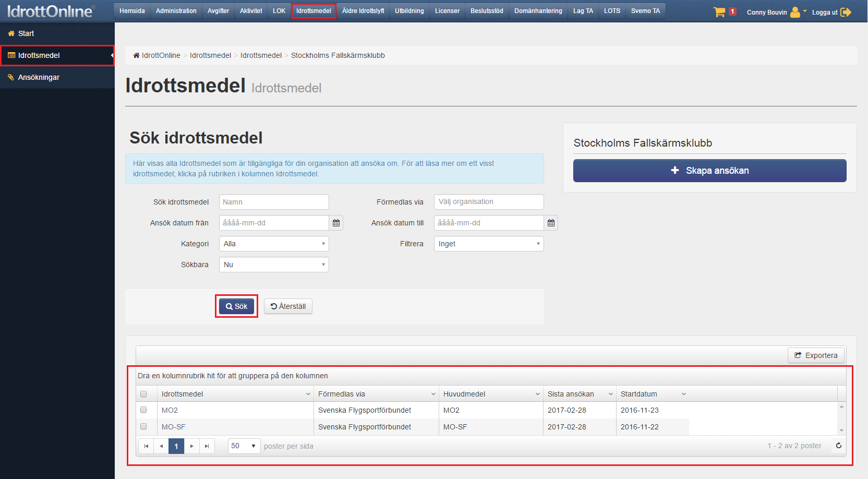Open the Kategori dropdown showing Alla
This screenshot has width=868, height=479.
tap(274, 244)
